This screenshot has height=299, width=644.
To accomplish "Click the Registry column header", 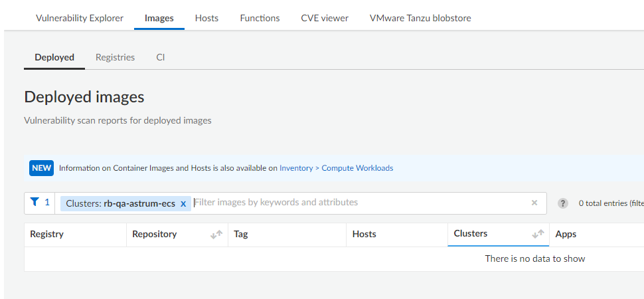I will click(47, 234).
